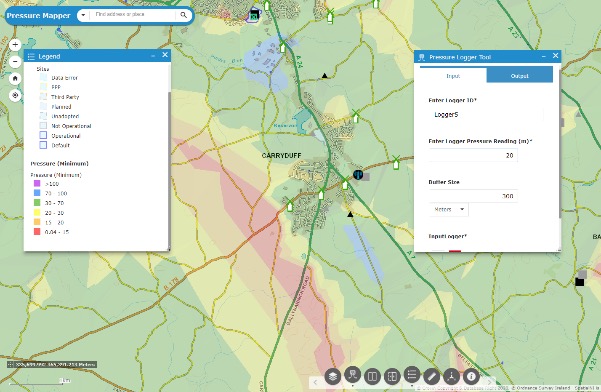The height and width of the screenshot is (392, 601).
Task: Go to the default home extent
Action: (x=15, y=79)
